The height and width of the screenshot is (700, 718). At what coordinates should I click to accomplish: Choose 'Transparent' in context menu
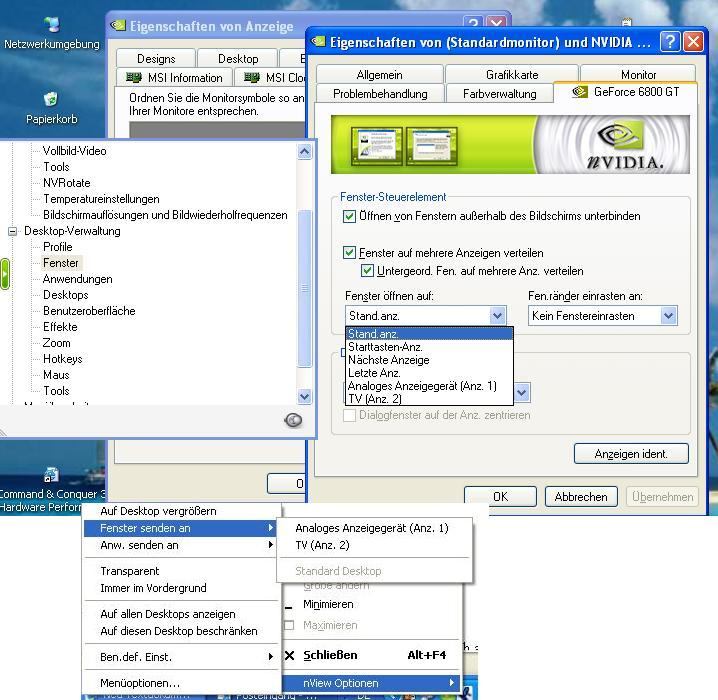181,571
